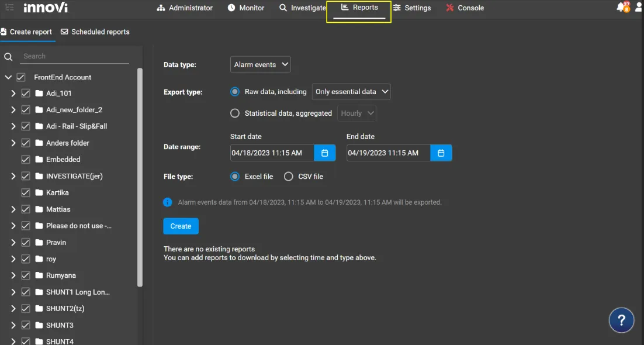Screen dimensions: 644x345
Task: Uncheck the Kartika folder checkbox
Action: 26,192
